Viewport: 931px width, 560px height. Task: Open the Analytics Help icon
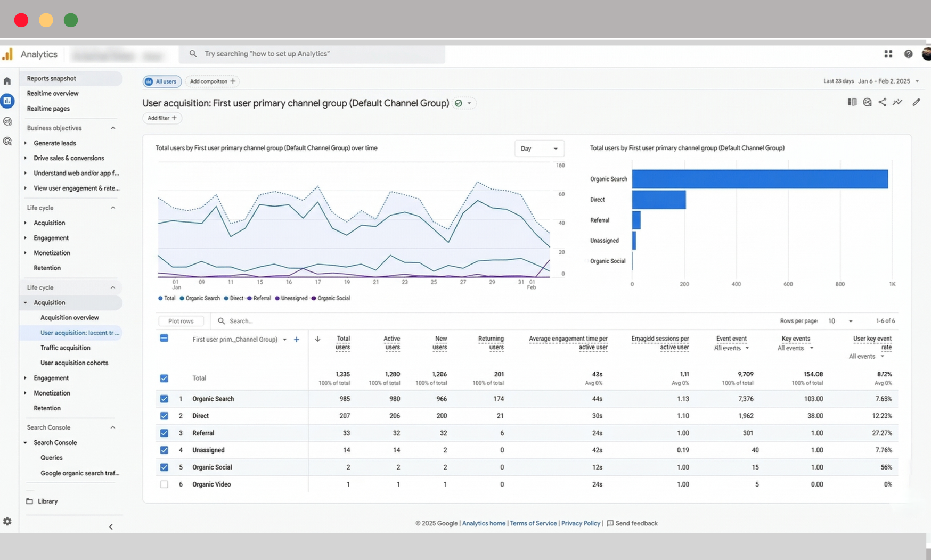click(x=907, y=54)
